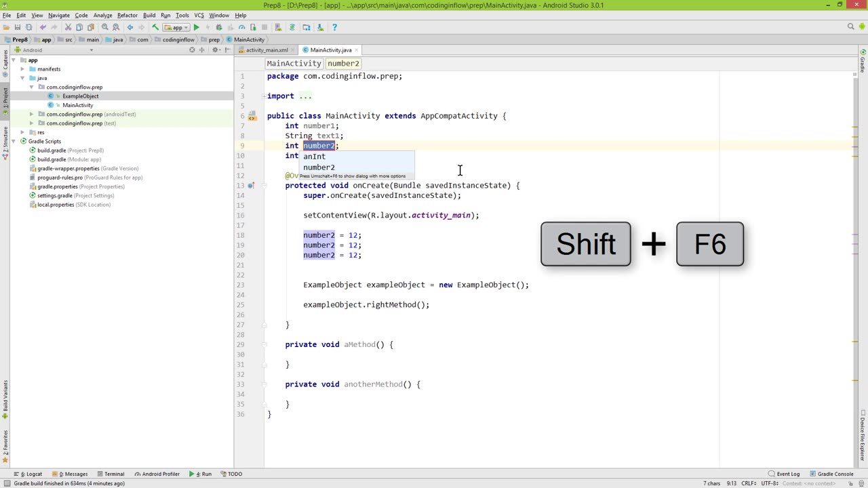This screenshot has height=488, width=868.
Task: Click Scroll from Source icon in Project panel
Action: coord(192,50)
